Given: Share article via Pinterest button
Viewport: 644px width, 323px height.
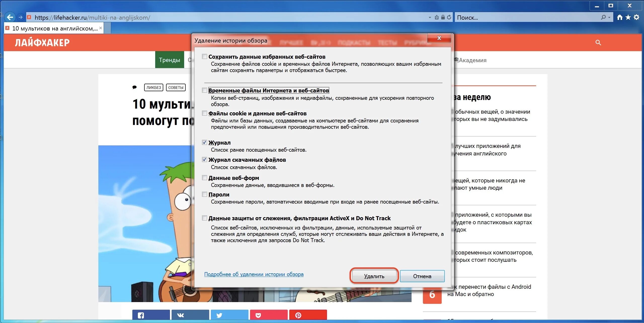Looking at the screenshot, I should tap(308, 315).
